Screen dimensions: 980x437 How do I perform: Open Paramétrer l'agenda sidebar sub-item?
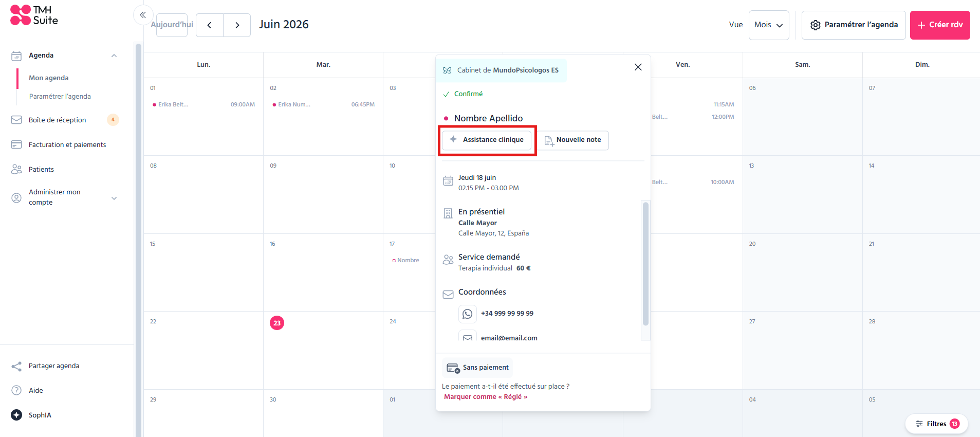coord(60,97)
